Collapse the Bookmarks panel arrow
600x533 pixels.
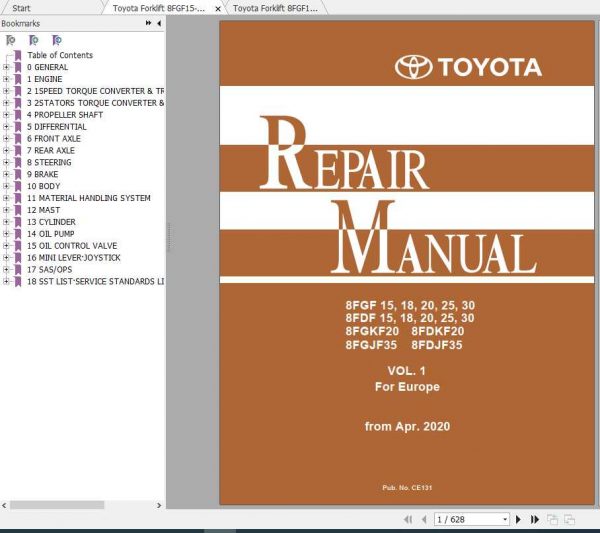point(159,23)
